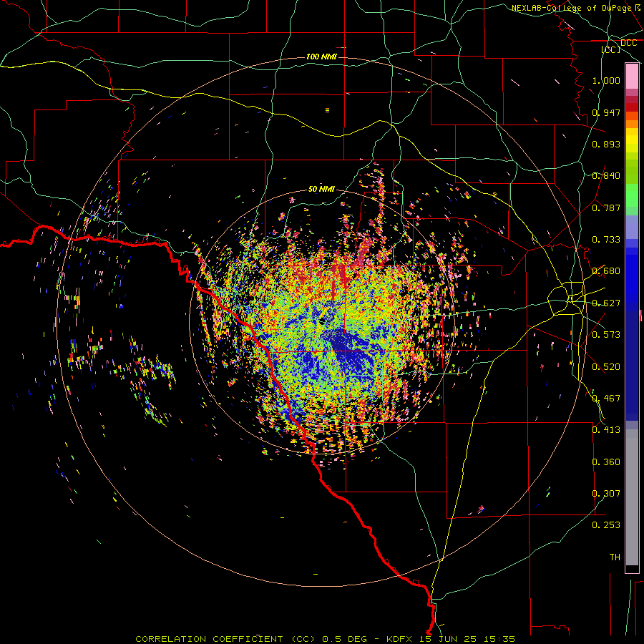Click the 0.787 legend value
The height and width of the screenshot is (644, 644).
(x=606, y=208)
